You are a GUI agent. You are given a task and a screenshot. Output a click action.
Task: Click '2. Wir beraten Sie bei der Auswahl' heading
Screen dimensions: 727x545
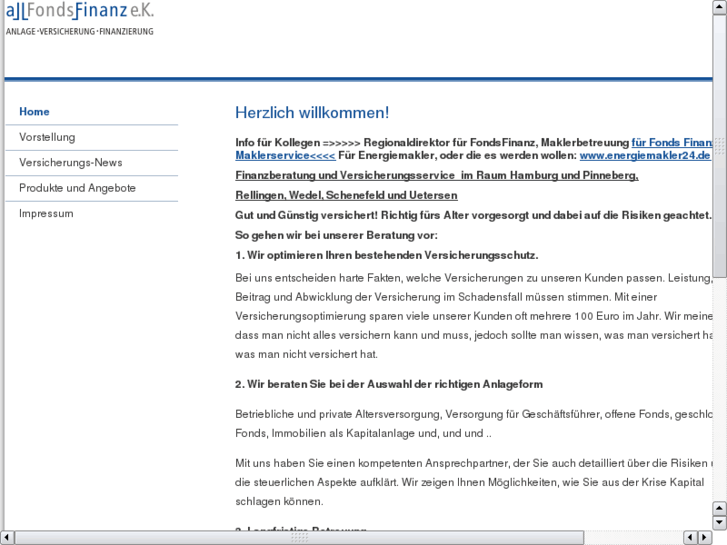pyautogui.click(x=389, y=384)
